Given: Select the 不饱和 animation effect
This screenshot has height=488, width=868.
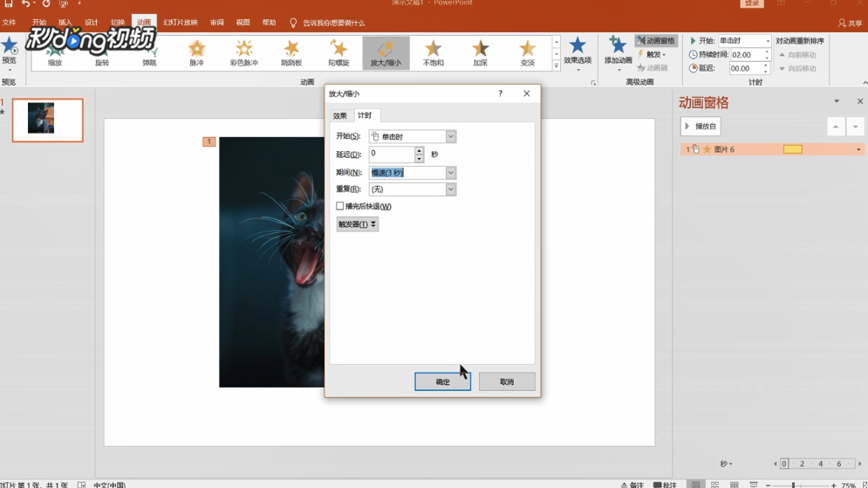Looking at the screenshot, I should (x=433, y=53).
